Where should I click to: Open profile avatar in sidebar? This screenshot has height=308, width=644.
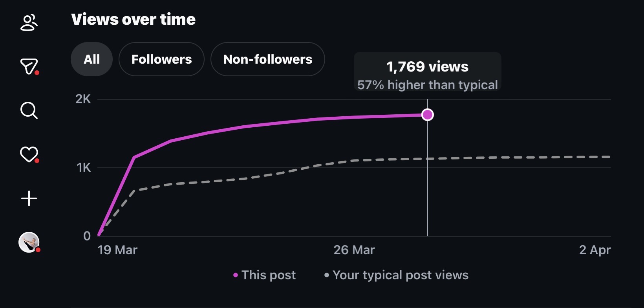[x=29, y=242]
